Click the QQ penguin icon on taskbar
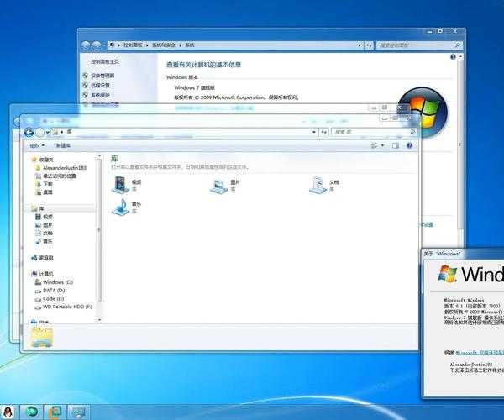The image size is (504, 420). (8, 411)
